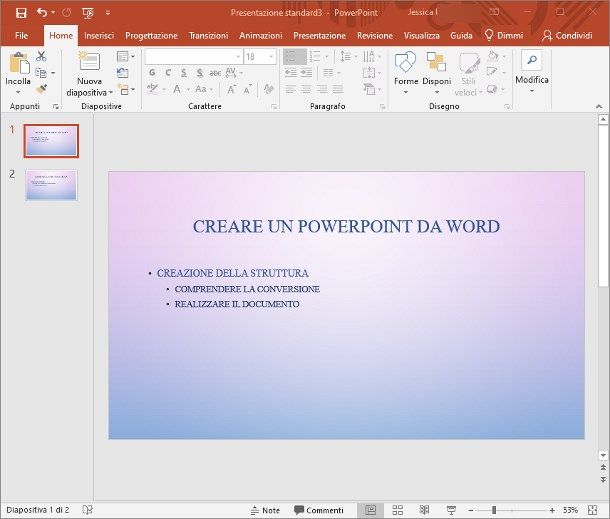Image resolution: width=610 pixels, height=519 pixels.
Task: Open the font size dropdown
Action: tap(271, 57)
